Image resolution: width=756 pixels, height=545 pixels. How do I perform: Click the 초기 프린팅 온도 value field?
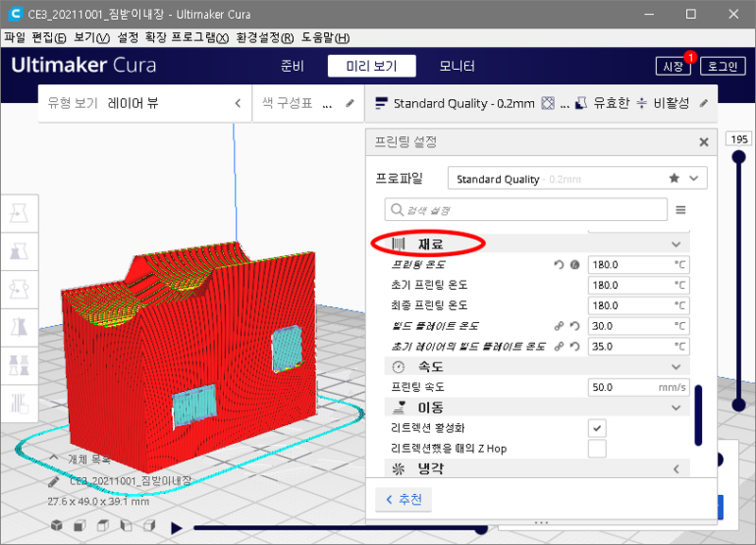[x=639, y=285]
